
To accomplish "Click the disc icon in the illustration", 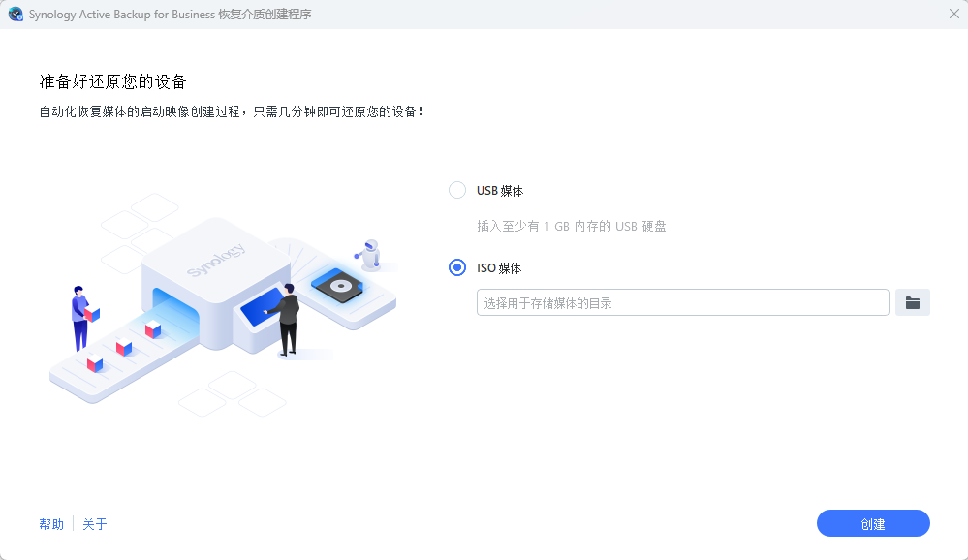I will pos(339,286).
